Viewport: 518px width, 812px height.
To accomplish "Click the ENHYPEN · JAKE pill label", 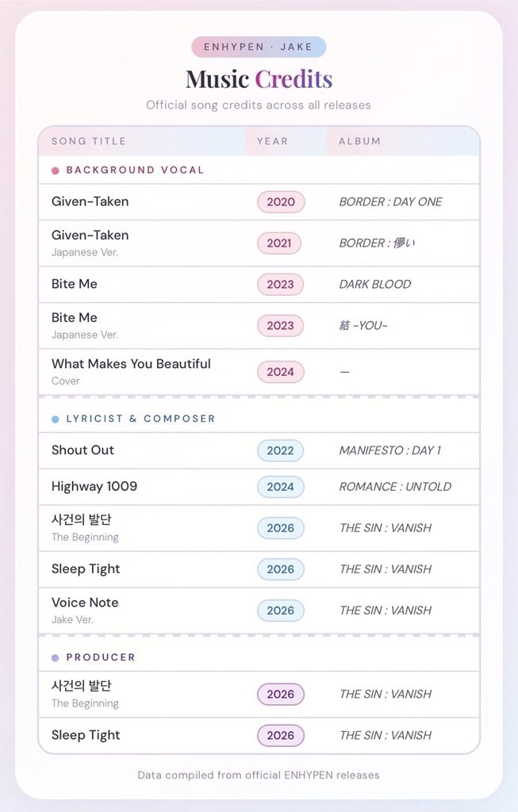I will [259, 47].
